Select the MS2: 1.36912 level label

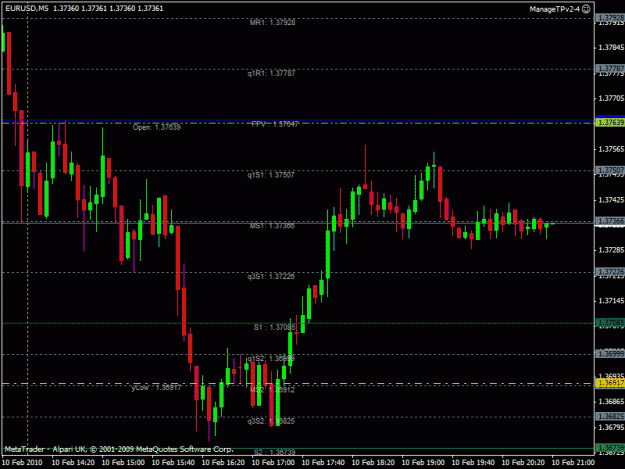click(272, 390)
